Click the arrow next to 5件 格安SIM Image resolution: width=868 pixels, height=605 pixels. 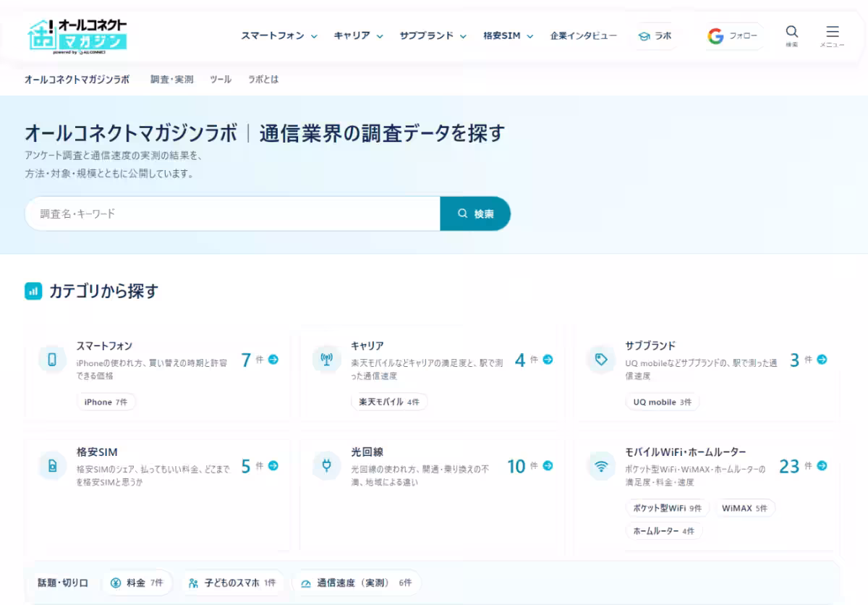[x=273, y=465]
